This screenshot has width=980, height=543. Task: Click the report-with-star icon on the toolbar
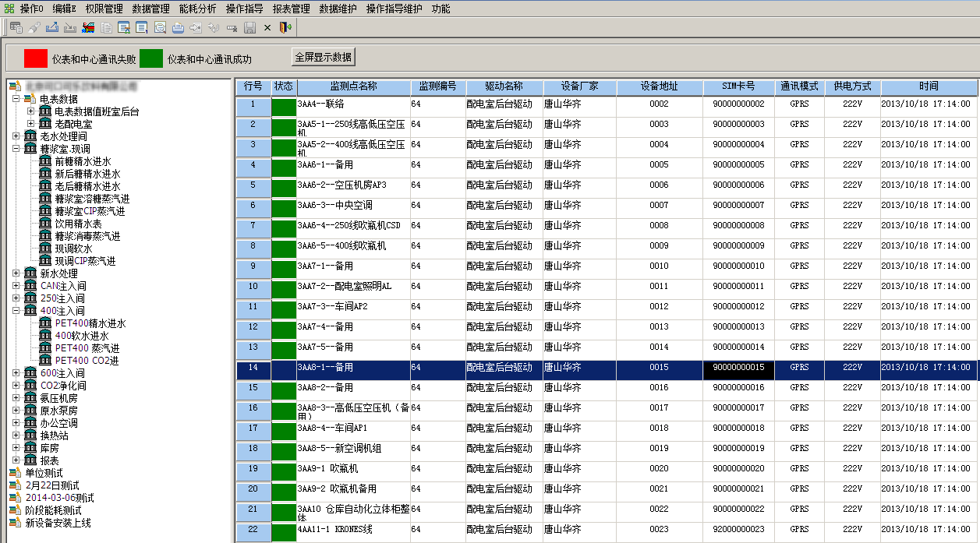pyautogui.click(x=123, y=28)
